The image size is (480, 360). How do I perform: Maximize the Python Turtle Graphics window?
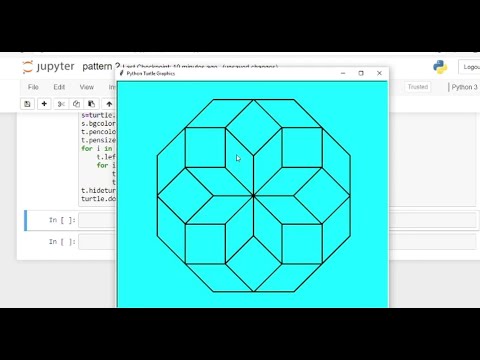coord(361,73)
